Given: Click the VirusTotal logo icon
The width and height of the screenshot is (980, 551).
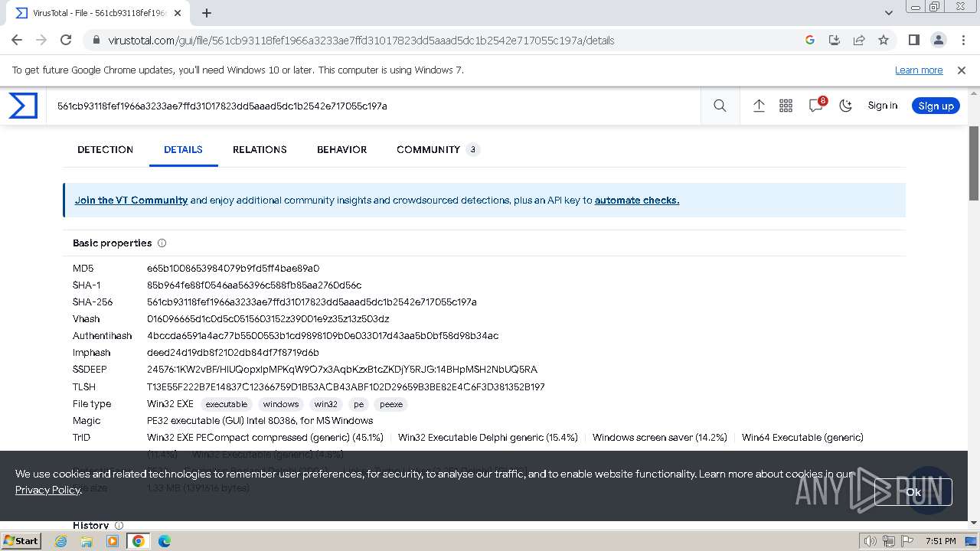Looking at the screenshot, I should coord(23,106).
